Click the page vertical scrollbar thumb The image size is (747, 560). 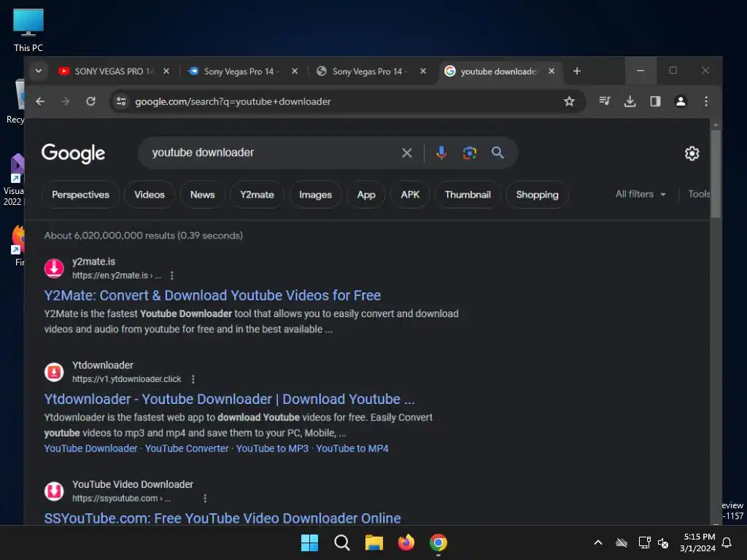[715, 174]
